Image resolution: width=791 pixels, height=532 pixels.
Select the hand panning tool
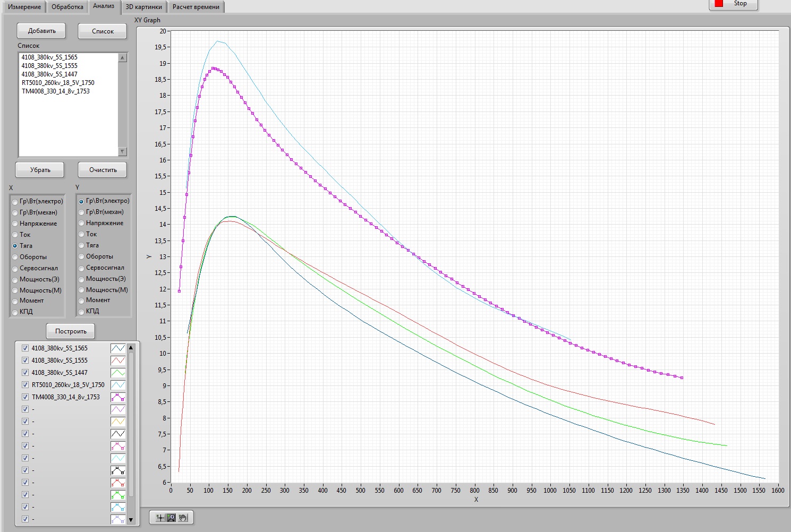[183, 518]
